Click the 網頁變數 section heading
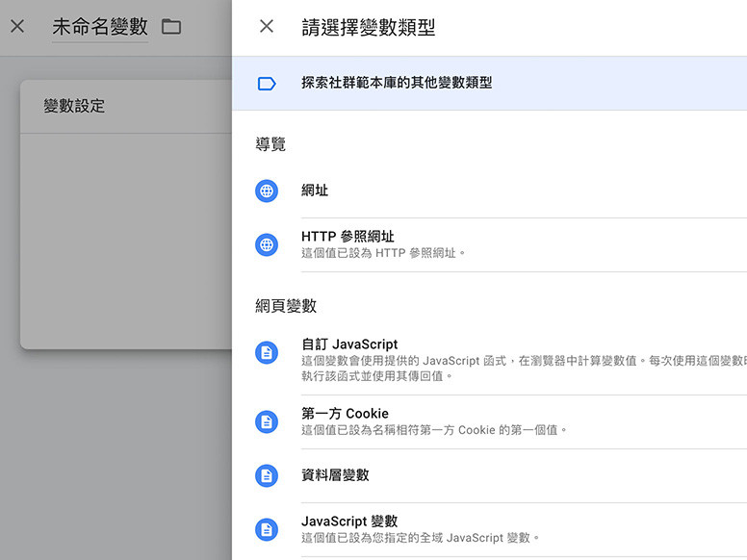 tap(286, 306)
